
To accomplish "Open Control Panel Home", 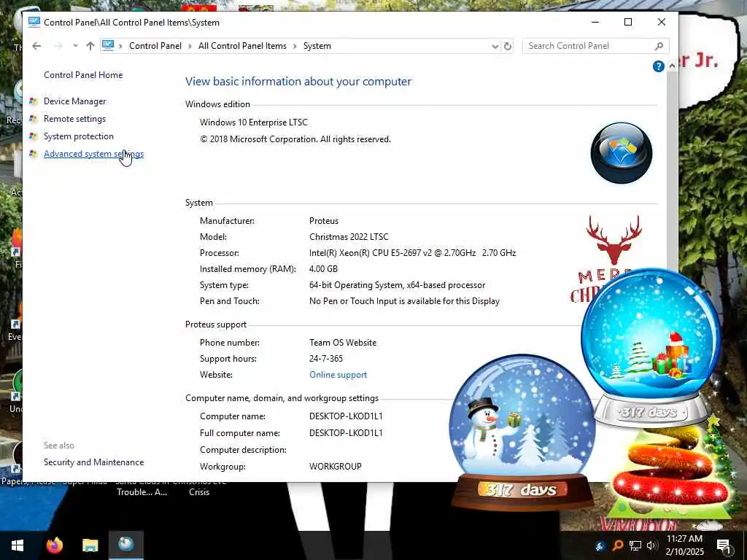I will (83, 75).
